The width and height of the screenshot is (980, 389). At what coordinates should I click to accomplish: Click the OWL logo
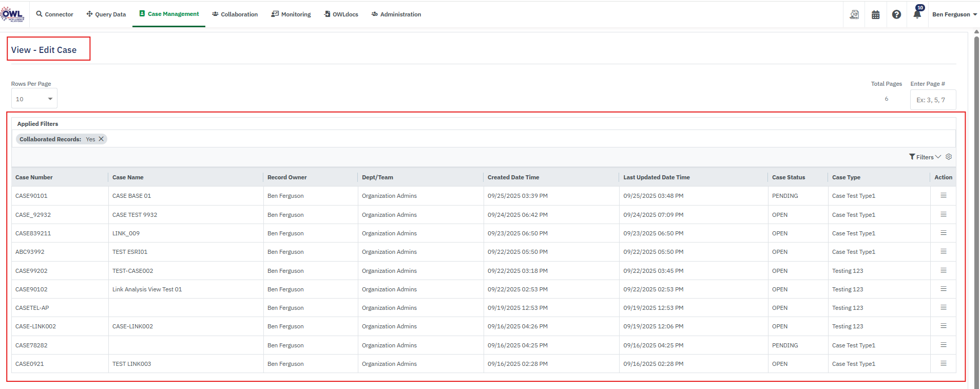pyautogui.click(x=12, y=14)
